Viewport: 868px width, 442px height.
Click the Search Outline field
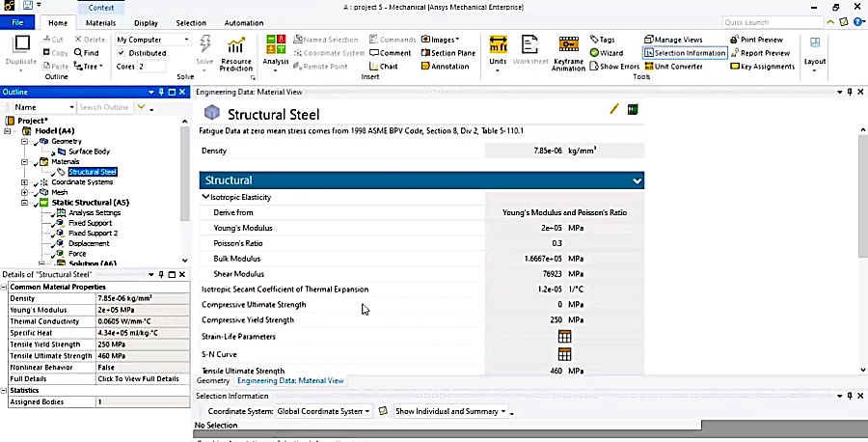(105, 107)
